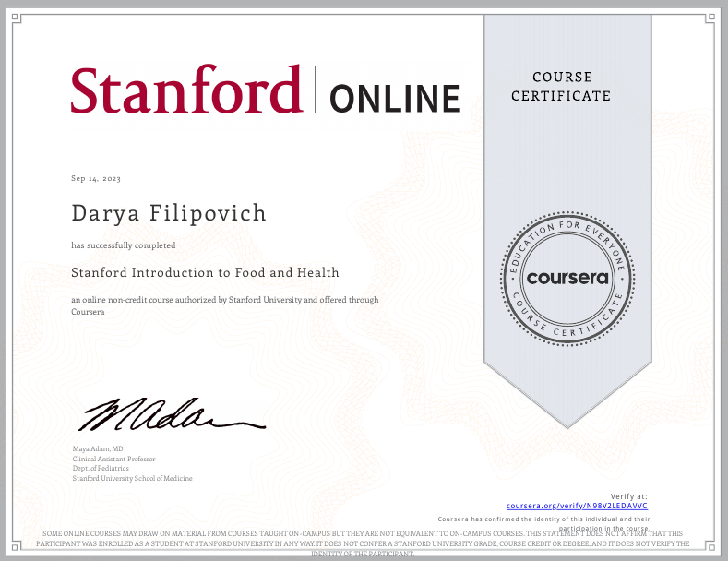Click the Clinical Assistant Professor title
The image size is (728, 561).
tap(113, 459)
